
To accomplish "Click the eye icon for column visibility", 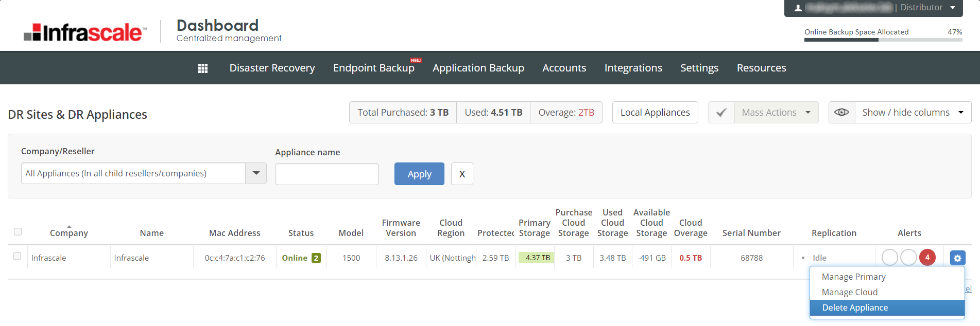I will (841, 113).
